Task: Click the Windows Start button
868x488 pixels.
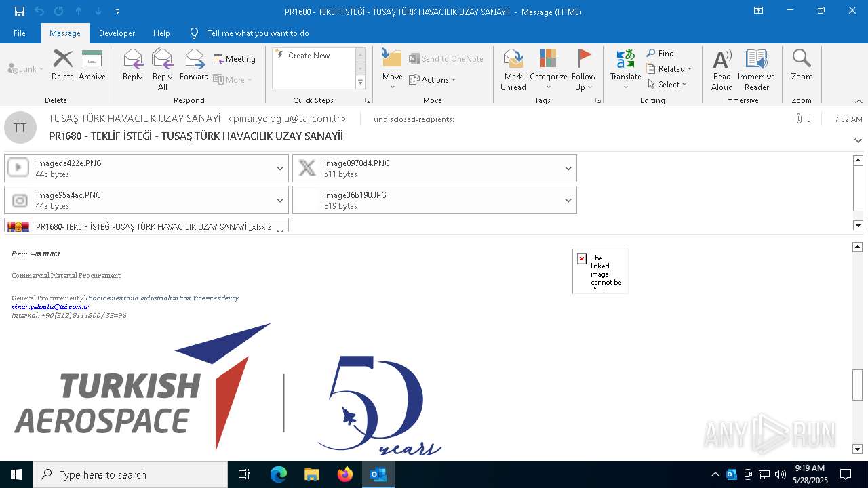Action: (16, 474)
